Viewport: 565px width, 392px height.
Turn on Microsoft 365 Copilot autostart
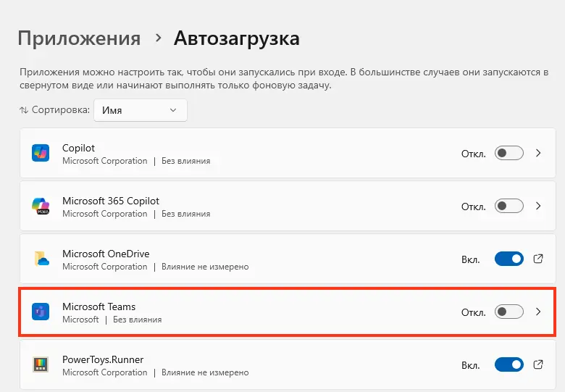click(508, 206)
